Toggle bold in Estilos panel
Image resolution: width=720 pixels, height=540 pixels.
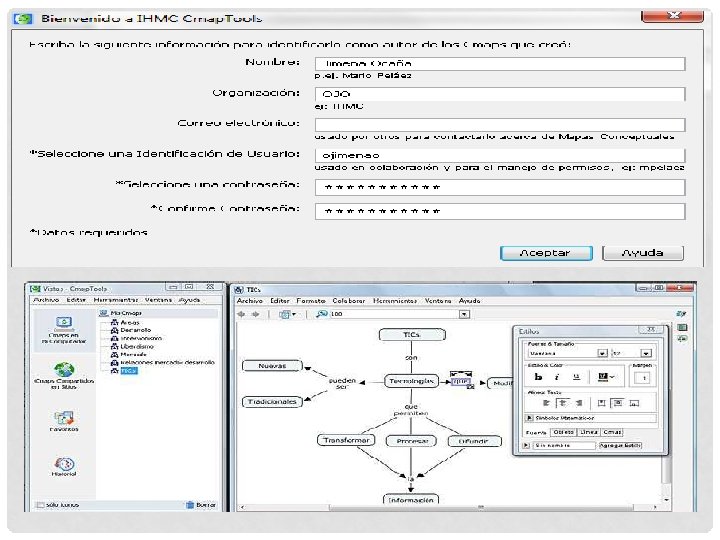pos(538,377)
